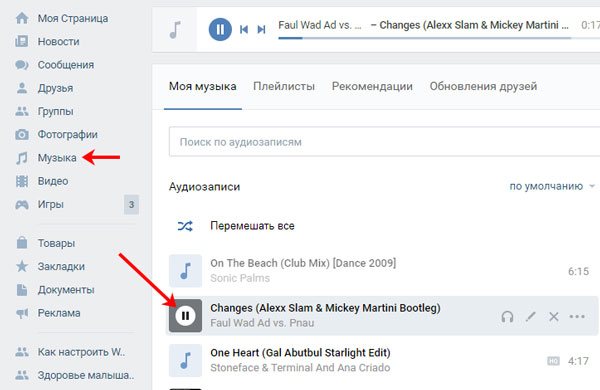This screenshot has height=390, width=600.
Task: Open more options for the Changes track
Action: tap(577, 317)
